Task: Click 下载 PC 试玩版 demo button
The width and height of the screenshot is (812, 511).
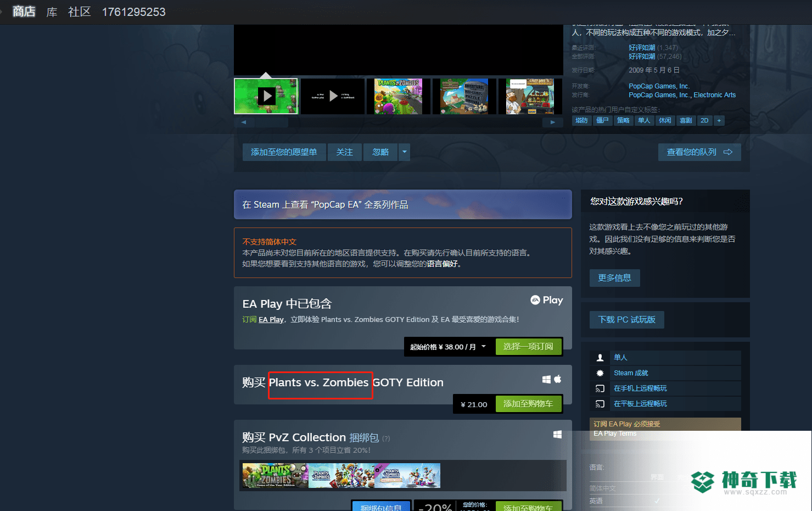Action: pos(627,320)
